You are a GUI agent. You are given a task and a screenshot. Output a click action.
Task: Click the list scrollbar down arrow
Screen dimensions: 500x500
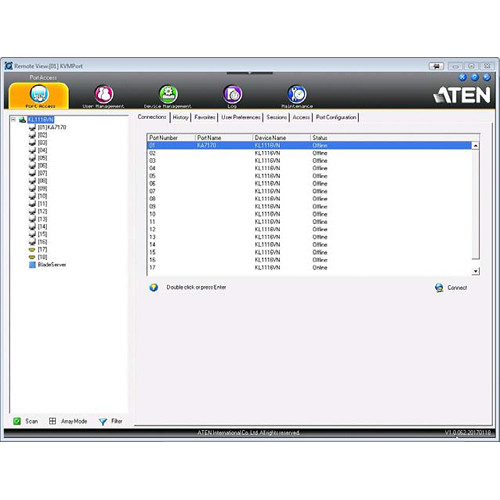point(476,271)
